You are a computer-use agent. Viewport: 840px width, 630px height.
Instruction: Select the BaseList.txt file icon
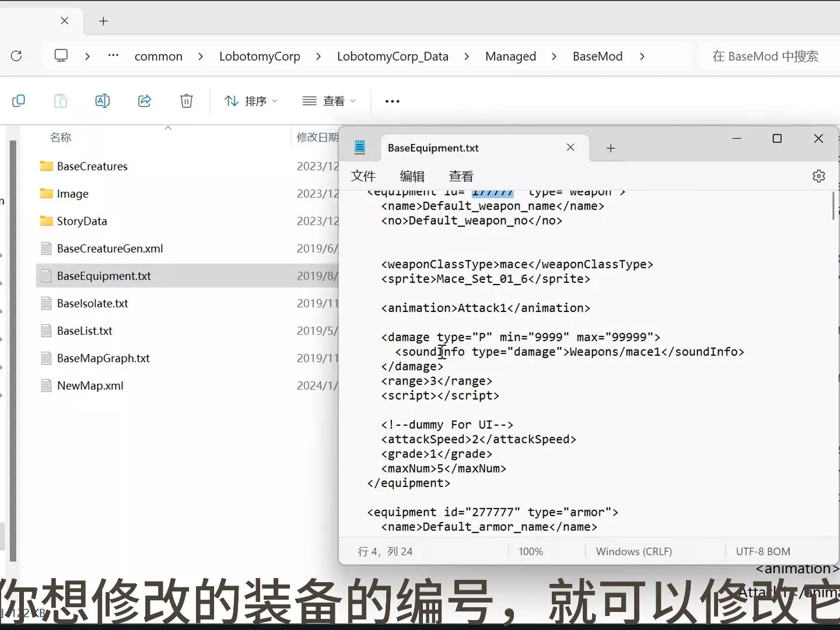click(46, 331)
